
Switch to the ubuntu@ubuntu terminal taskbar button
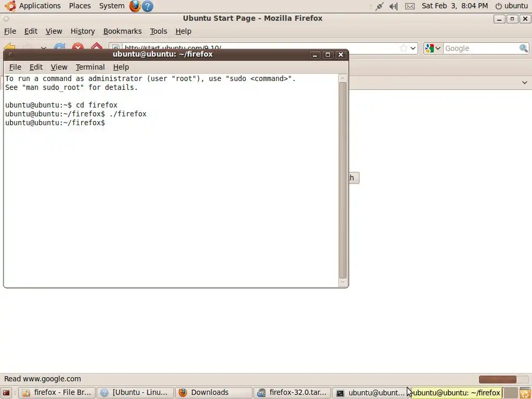[x=371, y=393]
